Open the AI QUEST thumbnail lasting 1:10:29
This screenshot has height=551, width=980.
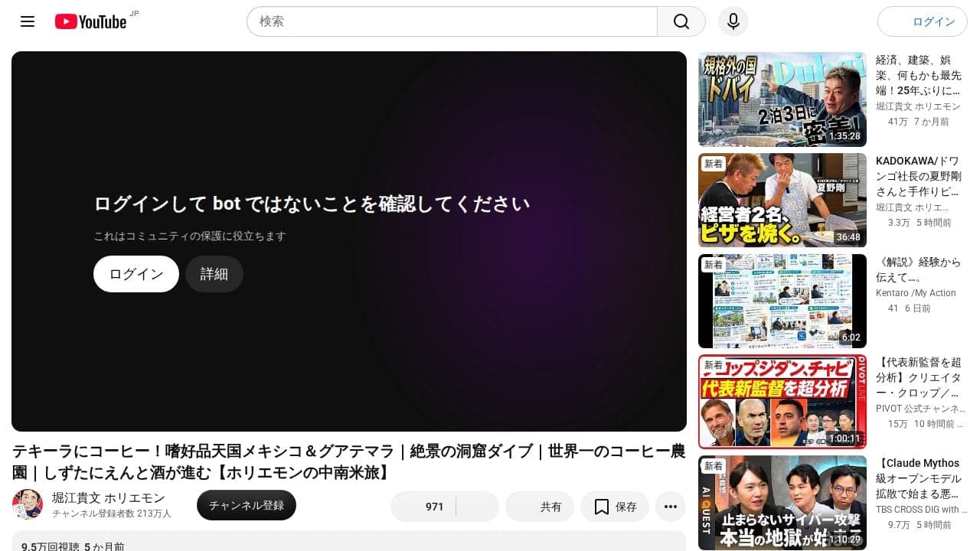pyautogui.click(x=782, y=503)
